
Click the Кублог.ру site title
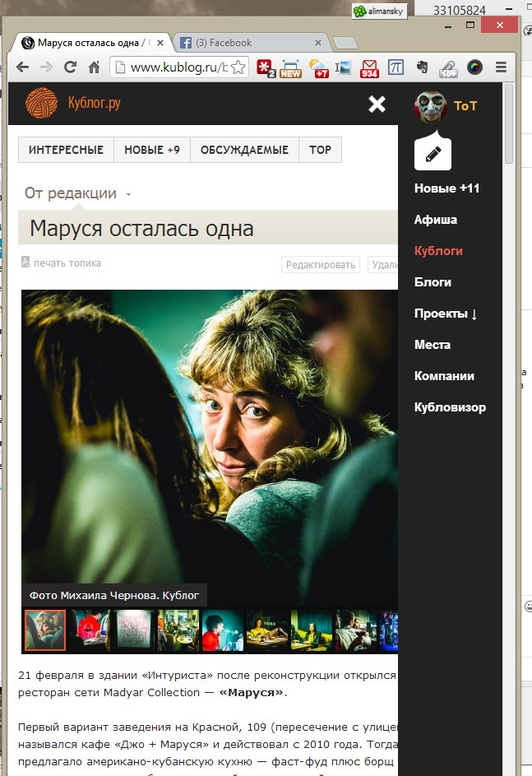pyautogui.click(x=95, y=103)
